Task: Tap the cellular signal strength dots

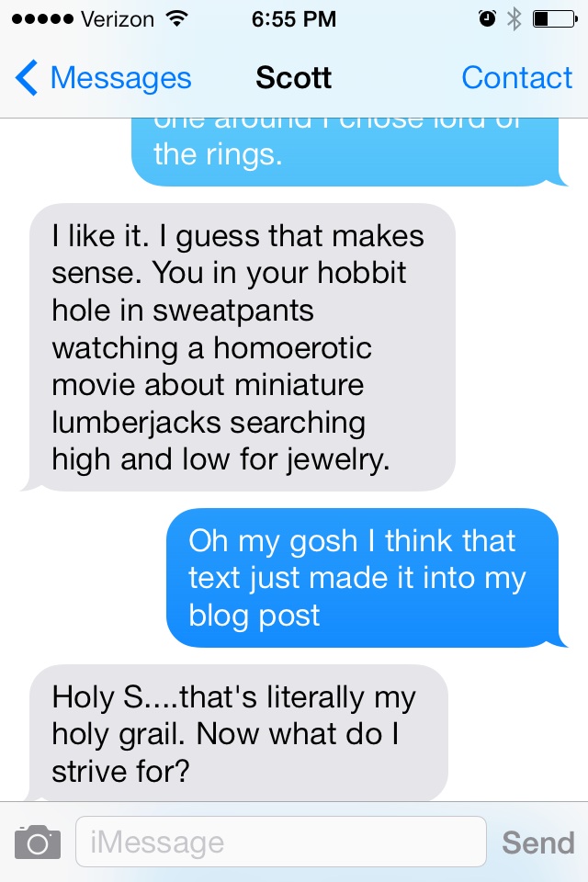Action: 43,19
